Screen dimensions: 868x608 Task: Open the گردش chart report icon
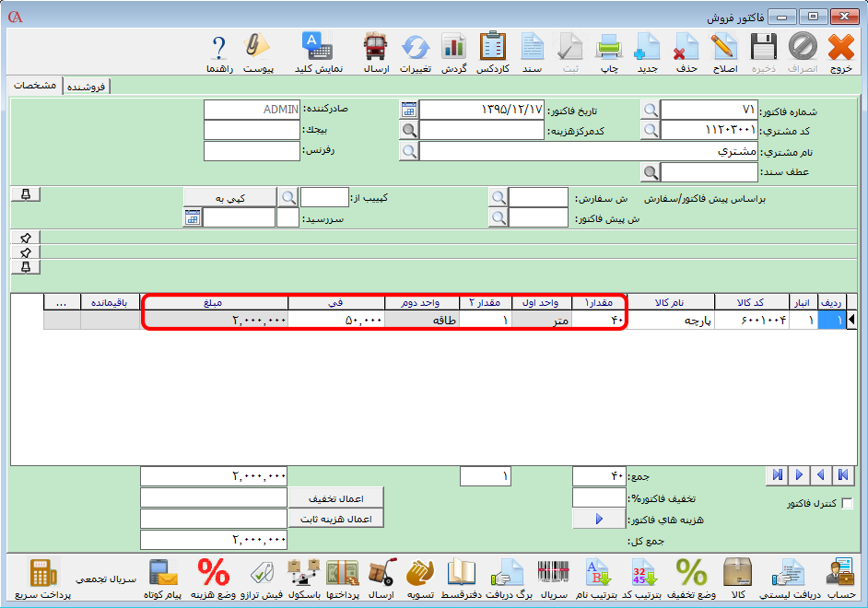coord(453,52)
